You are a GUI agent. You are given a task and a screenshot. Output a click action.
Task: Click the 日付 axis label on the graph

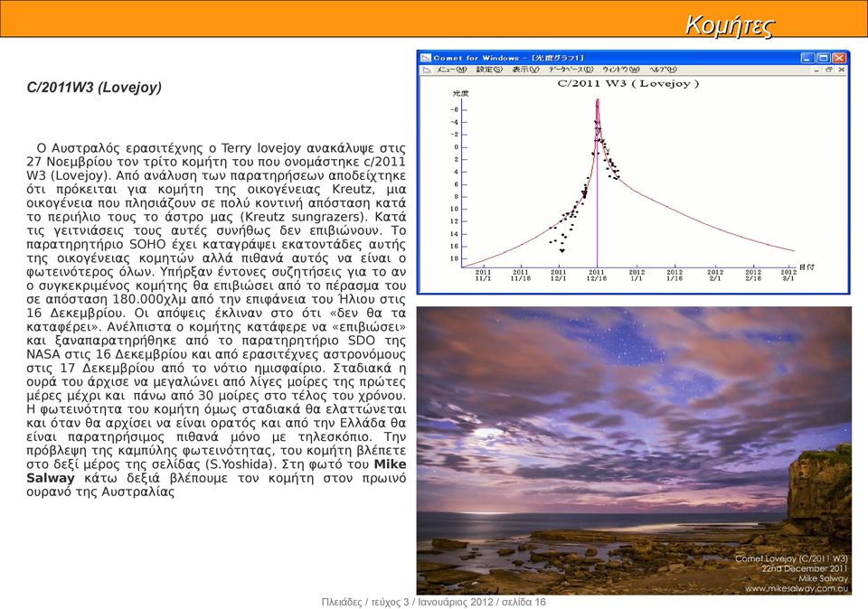pyautogui.click(x=807, y=267)
